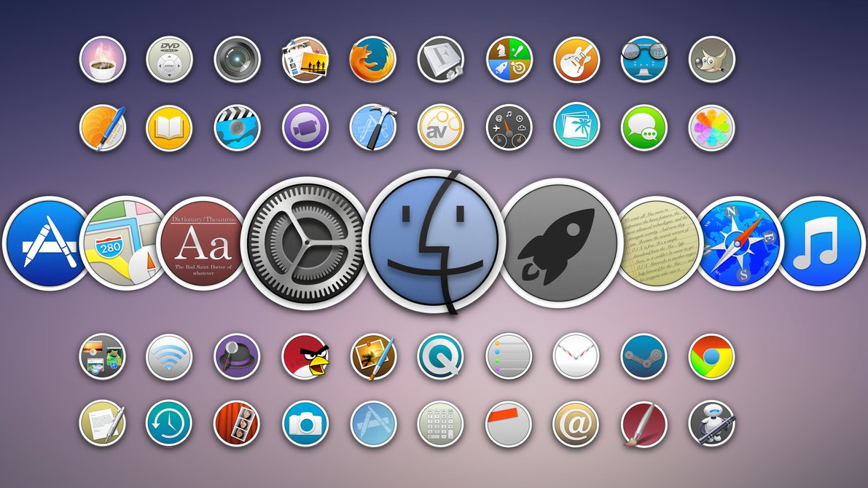Launch the Photo Booth photo strip icon
868x488 pixels.
point(238,424)
